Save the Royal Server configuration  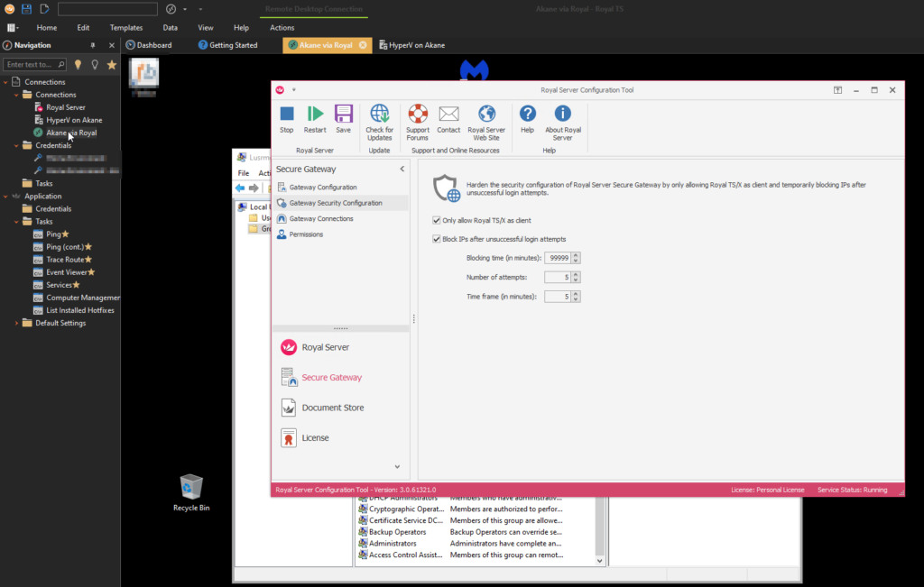coord(343,120)
